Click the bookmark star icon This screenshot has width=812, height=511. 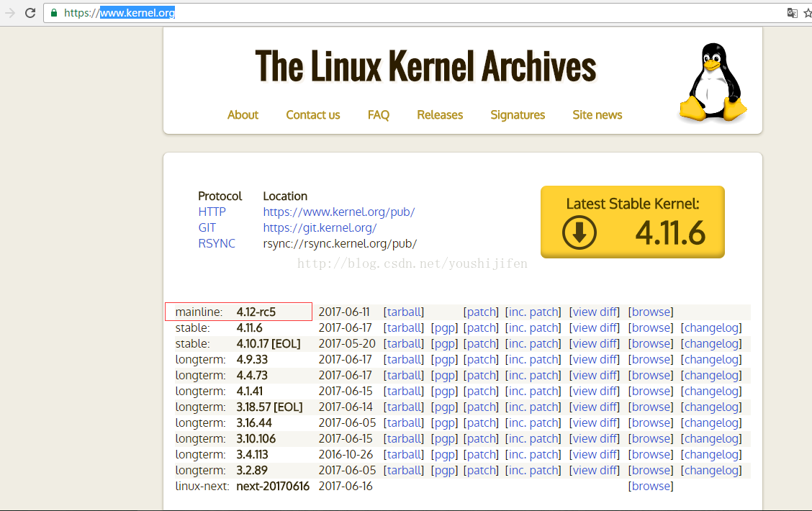pyautogui.click(x=808, y=13)
